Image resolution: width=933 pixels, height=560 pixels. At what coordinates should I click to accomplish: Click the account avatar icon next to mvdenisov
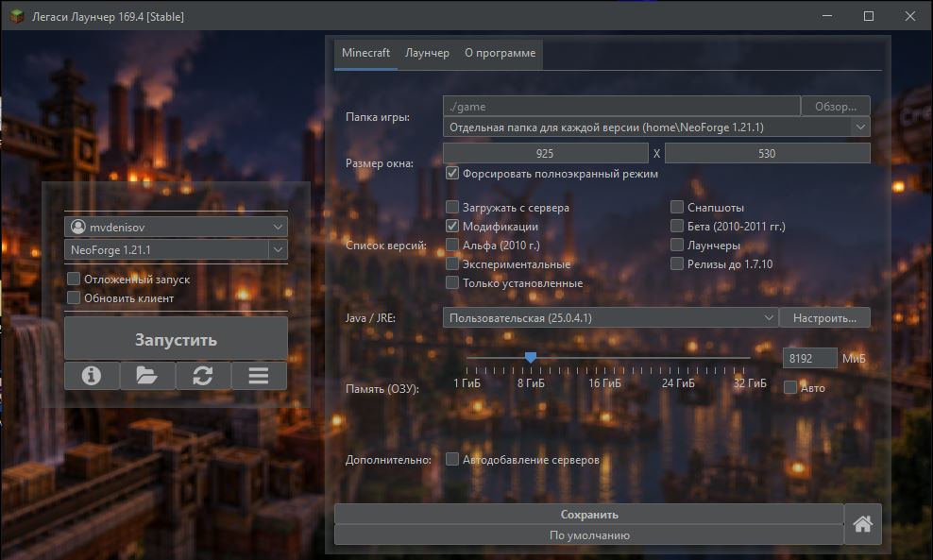coord(78,227)
